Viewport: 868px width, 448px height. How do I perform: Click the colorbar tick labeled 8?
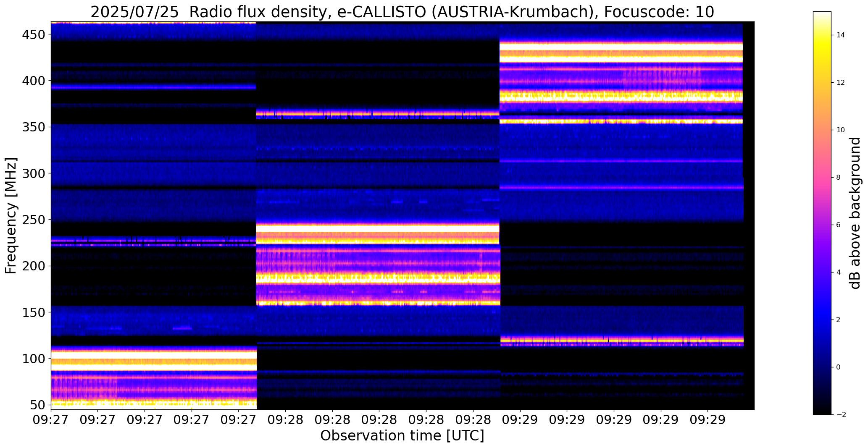tap(839, 178)
